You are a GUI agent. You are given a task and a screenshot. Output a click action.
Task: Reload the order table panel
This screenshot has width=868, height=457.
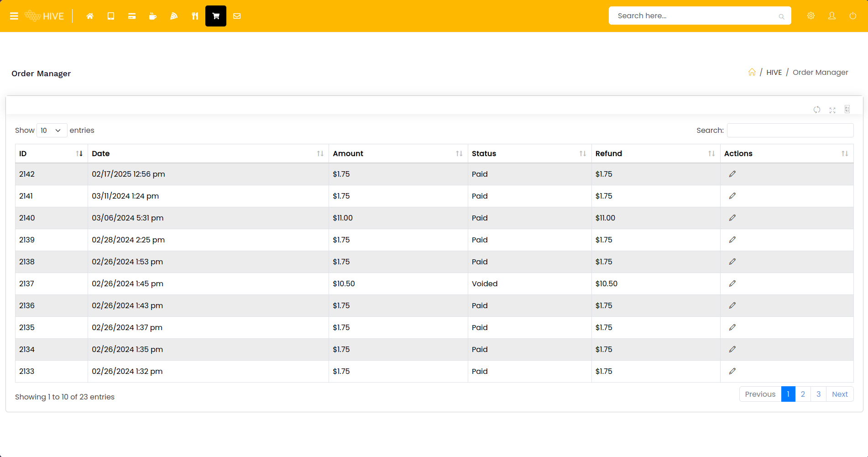click(x=817, y=110)
